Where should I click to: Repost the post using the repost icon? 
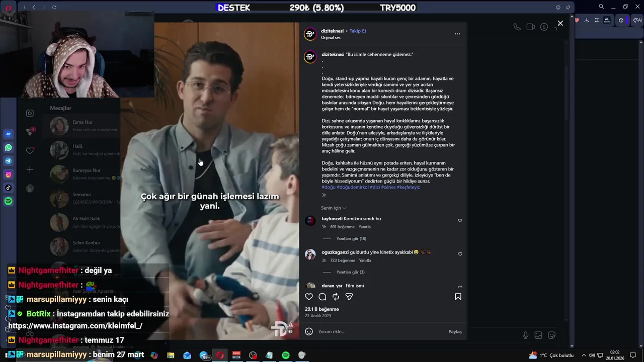click(336, 297)
